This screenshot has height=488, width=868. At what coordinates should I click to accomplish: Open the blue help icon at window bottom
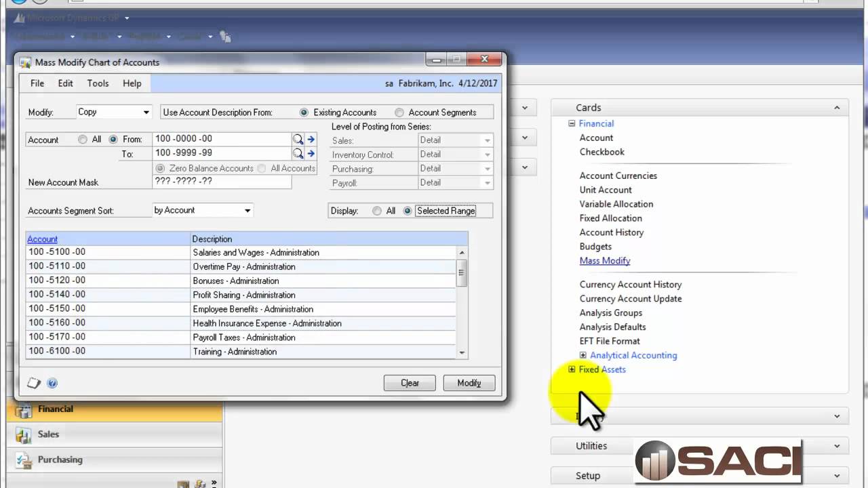tap(52, 383)
